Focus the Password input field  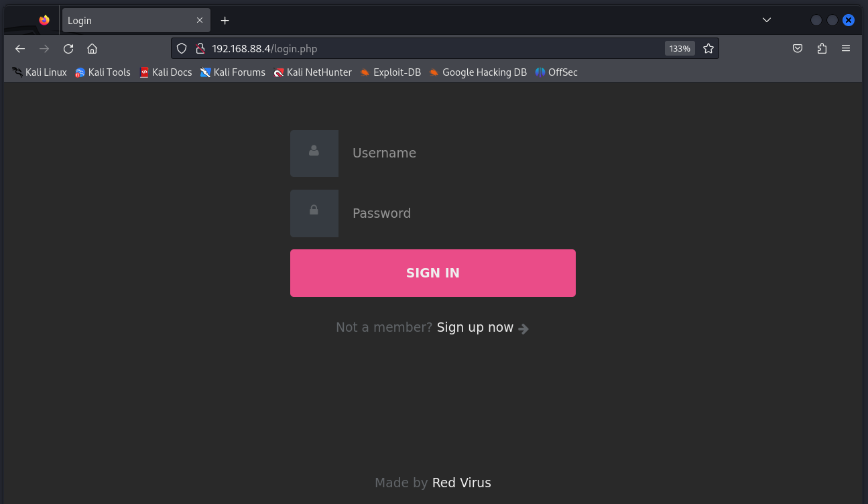point(456,213)
